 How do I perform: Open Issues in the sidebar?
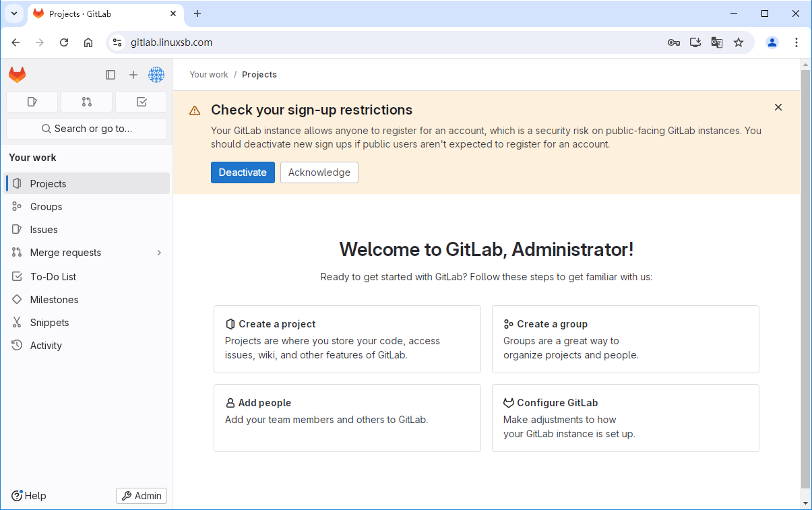[x=87, y=230]
